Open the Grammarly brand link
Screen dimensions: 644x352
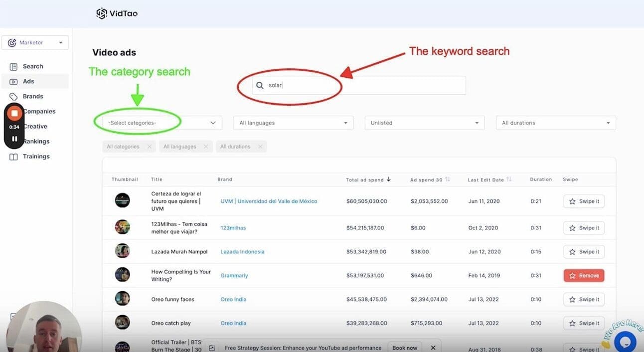click(x=234, y=276)
